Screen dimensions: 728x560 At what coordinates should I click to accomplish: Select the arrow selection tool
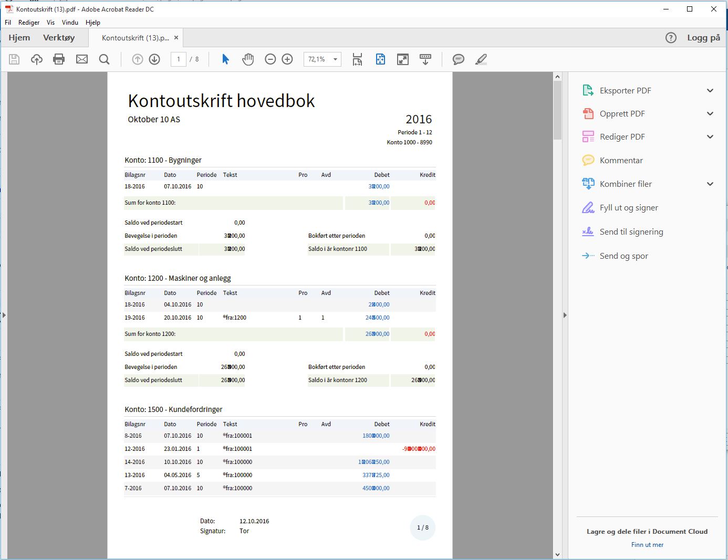(226, 59)
